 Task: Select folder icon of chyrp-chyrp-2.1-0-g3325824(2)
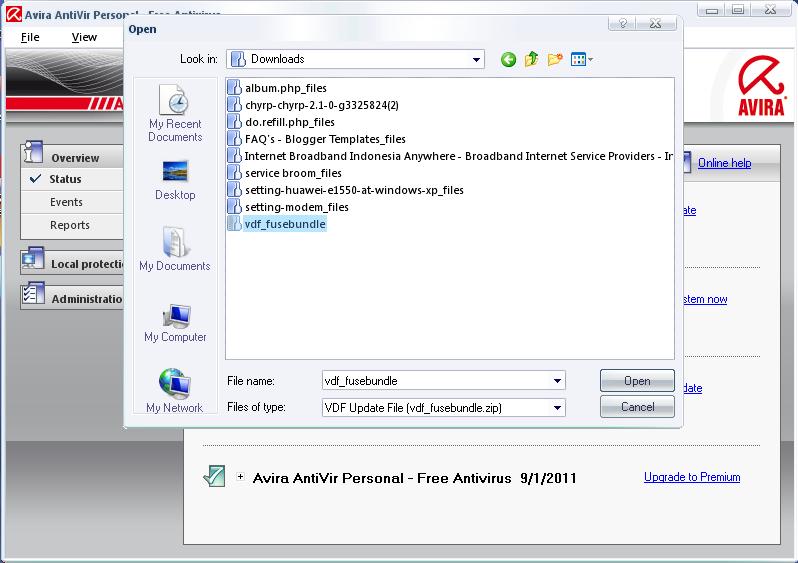234,105
